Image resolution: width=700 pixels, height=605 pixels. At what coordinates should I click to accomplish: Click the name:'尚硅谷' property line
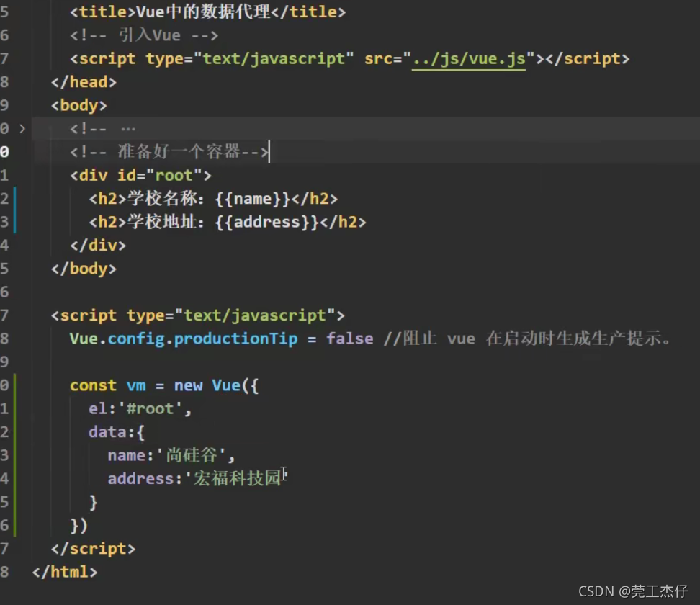[x=171, y=455]
